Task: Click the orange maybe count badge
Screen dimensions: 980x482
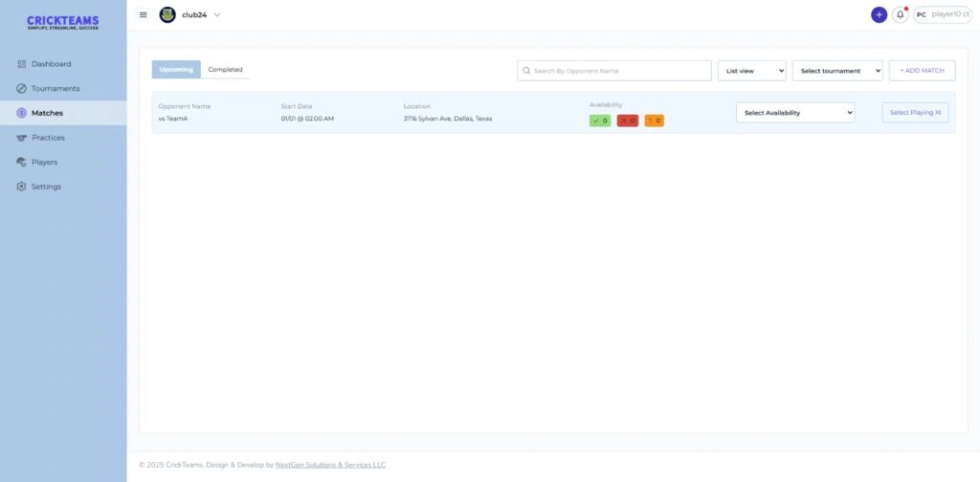Action: coord(654,120)
